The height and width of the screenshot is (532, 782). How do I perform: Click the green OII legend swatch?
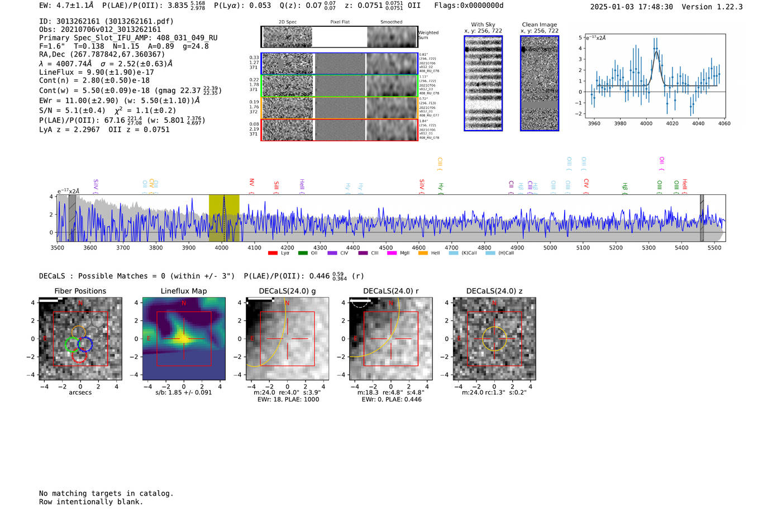point(303,253)
